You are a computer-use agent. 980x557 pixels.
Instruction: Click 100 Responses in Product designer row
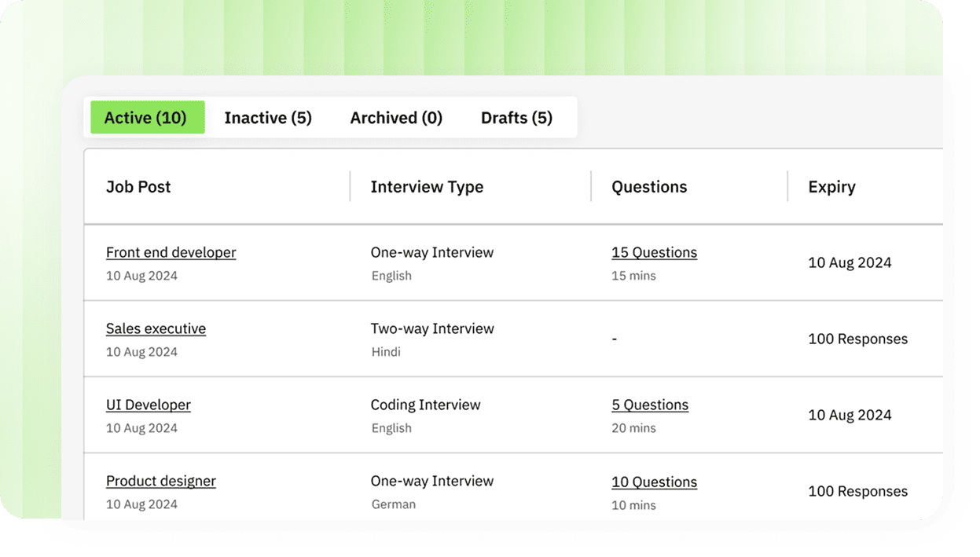(857, 492)
